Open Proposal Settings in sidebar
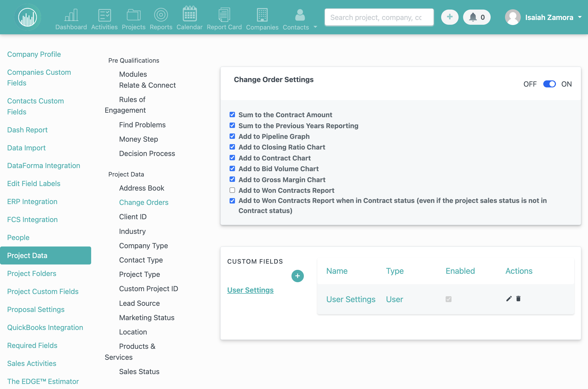Image resolution: width=588 pixels, height=389 pixels. (x=36, y=309)
